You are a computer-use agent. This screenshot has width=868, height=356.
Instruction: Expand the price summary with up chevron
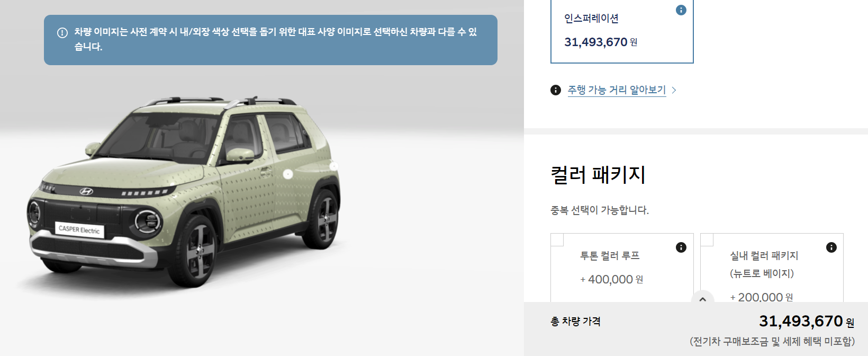tap(703, 299)
